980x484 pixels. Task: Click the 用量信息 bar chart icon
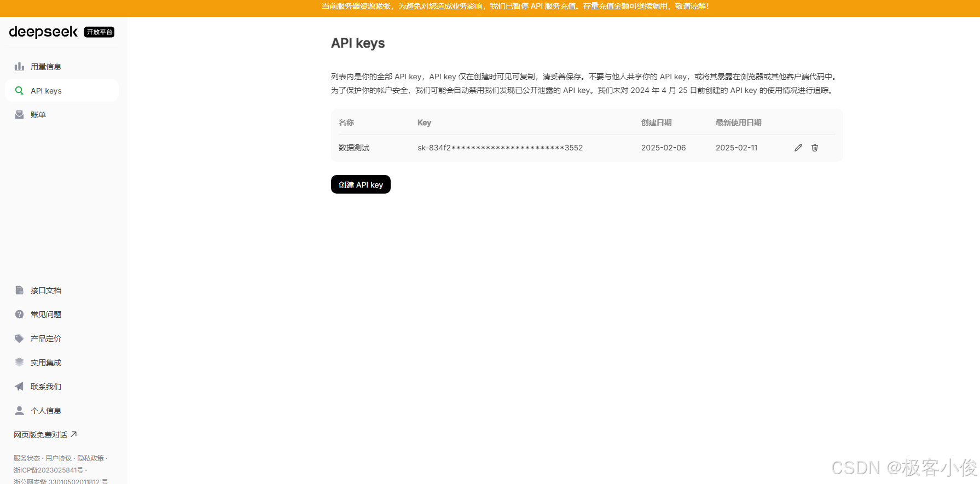tap(19, 67)
